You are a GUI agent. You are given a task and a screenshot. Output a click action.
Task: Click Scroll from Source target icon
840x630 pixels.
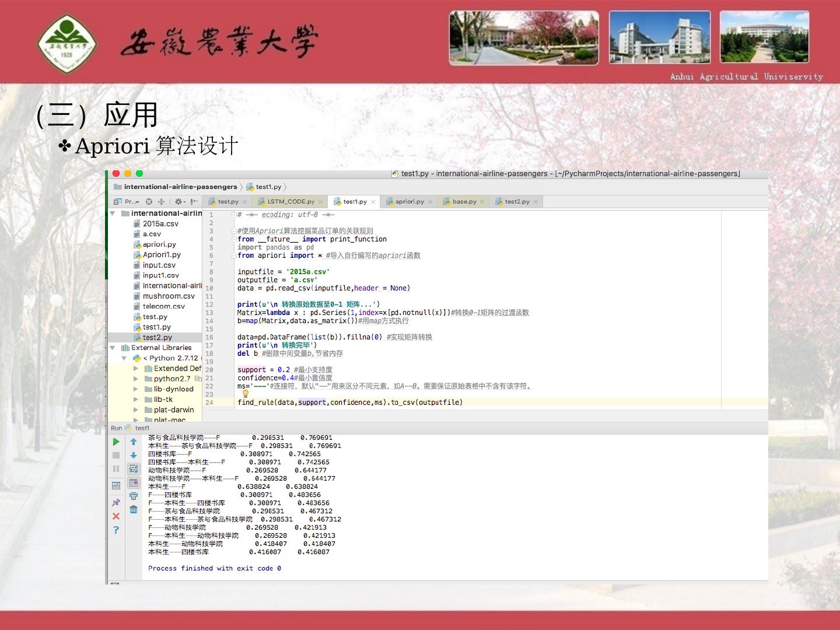point(149,202)
